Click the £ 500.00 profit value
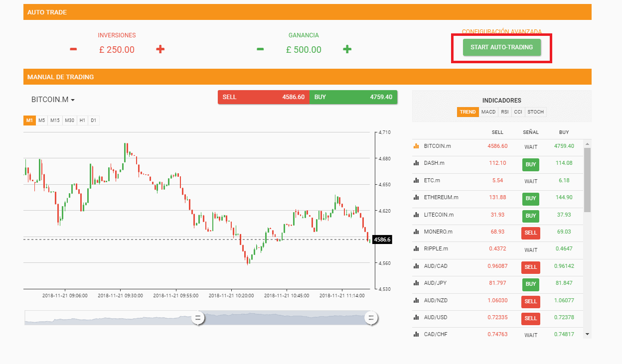622x364 pixels. click(x=304, y=50)
